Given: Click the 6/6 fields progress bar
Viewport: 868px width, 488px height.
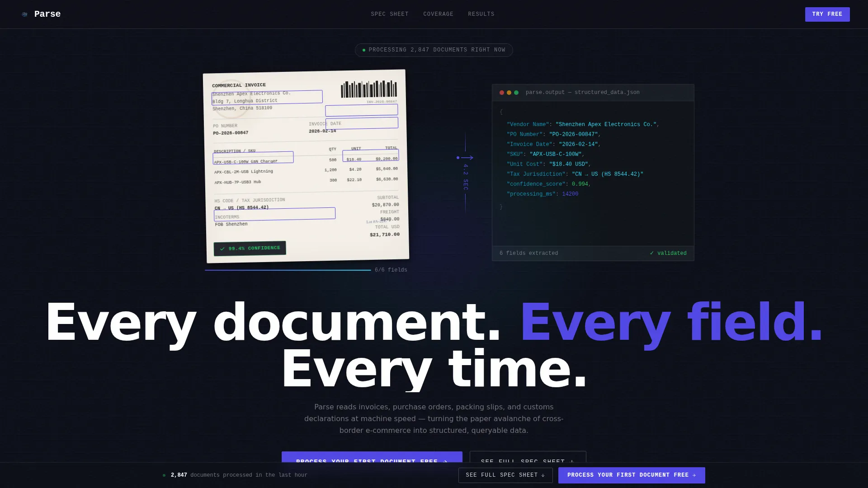Looking at the screenshot, I should 288,270.
